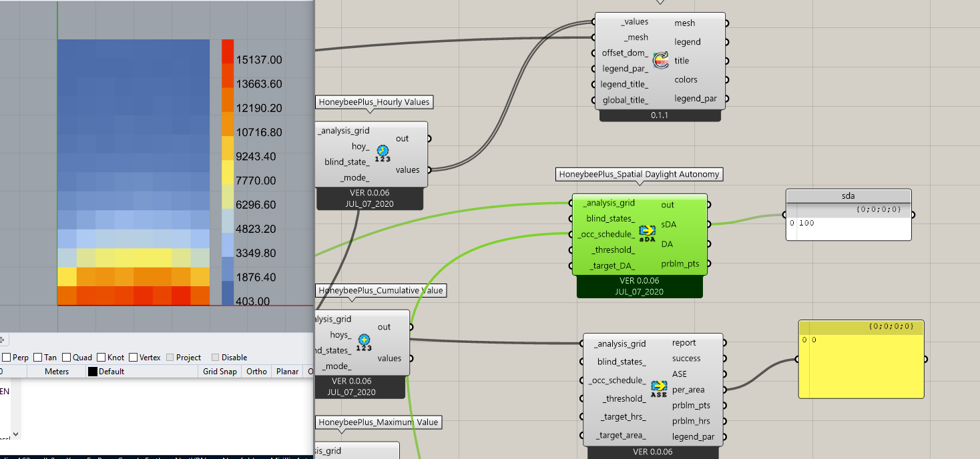
Task: Click the red 15137.00 legend swatch
Action: (228, 51)
